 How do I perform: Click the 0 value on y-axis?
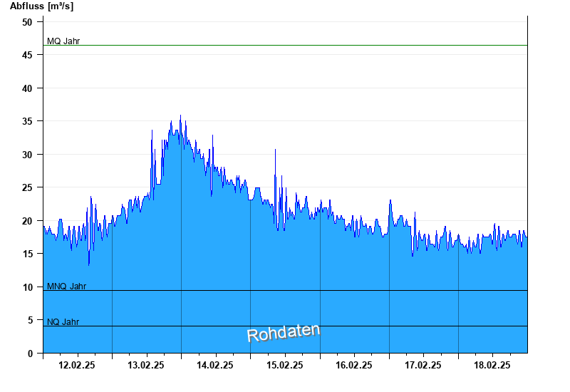point(30,354)
